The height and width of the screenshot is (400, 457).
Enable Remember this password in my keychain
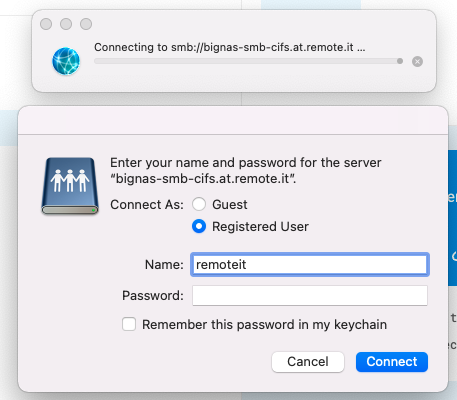coord(129,324)
